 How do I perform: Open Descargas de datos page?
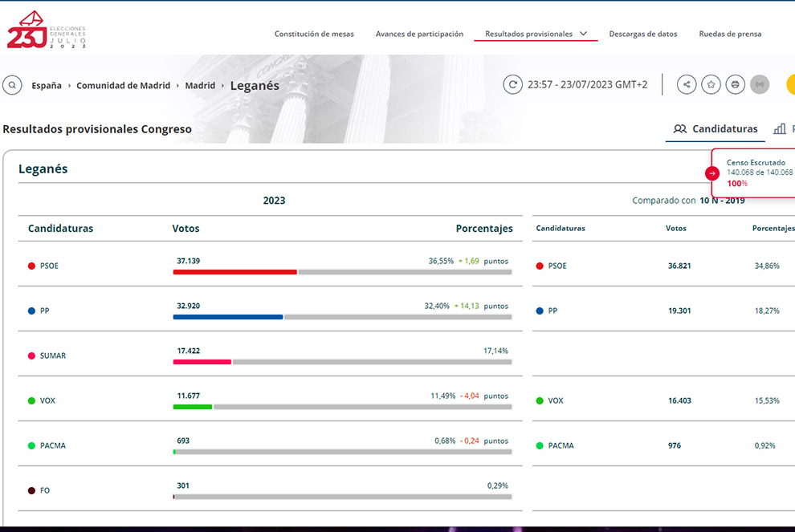642,34
